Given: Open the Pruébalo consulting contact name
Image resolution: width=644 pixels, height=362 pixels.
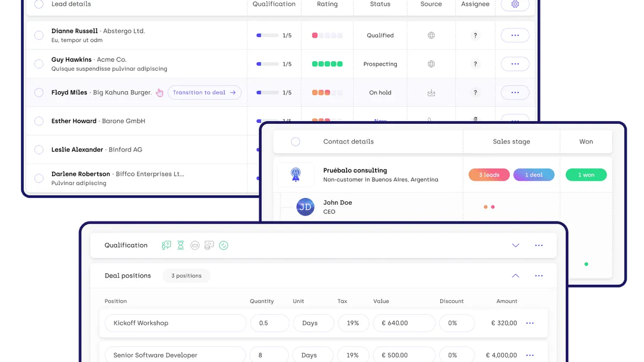Looking at the screenshot, I should pos(355,171).
